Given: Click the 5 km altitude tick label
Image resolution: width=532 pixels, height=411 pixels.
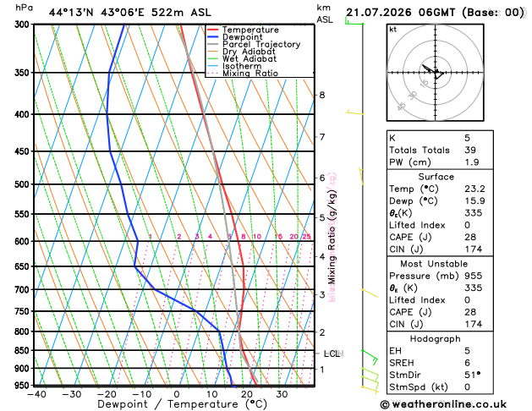Looking at the screenshot, I should tap(322, 217).
